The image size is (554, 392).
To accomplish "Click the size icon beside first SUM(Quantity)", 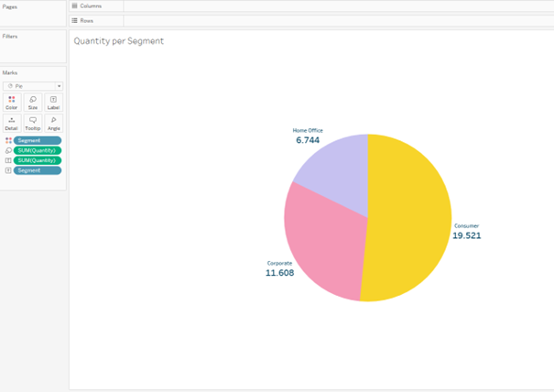I will pyautogui.click(x=8, y=150).
